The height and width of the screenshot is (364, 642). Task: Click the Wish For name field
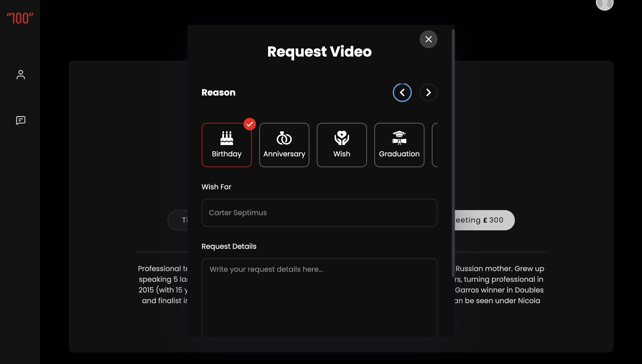(x=319, y=213)
